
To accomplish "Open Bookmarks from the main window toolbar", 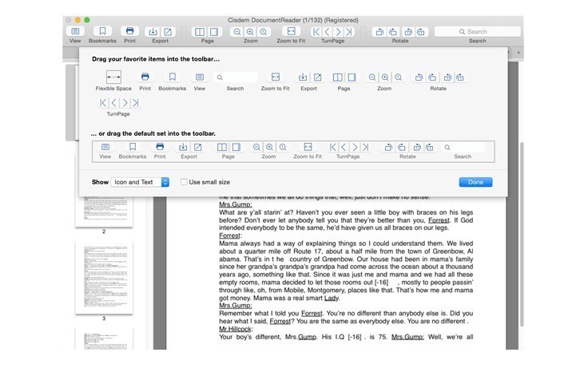I will pyautogui.click(x=102, y=31).
